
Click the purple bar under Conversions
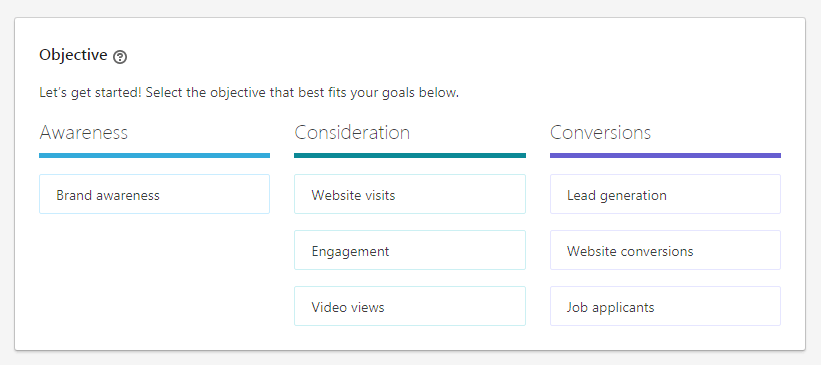(x=665, y=156)
